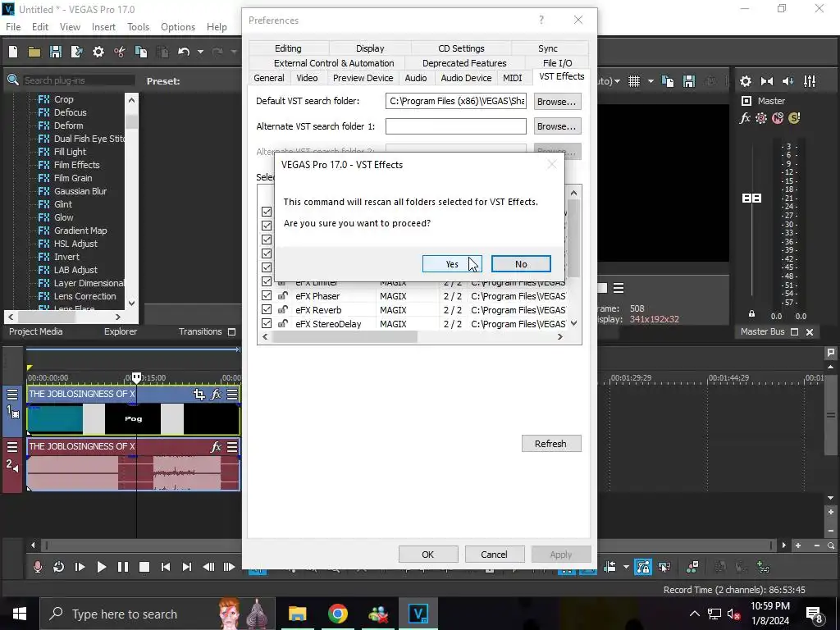
Task: Open File Explorer from the taskbar
Action: click(297, 614)
